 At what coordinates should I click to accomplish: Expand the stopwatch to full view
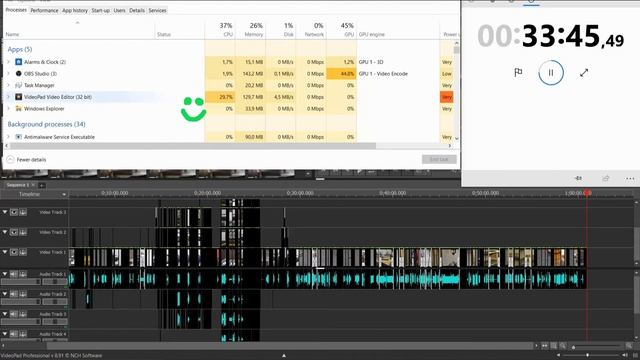584,73
